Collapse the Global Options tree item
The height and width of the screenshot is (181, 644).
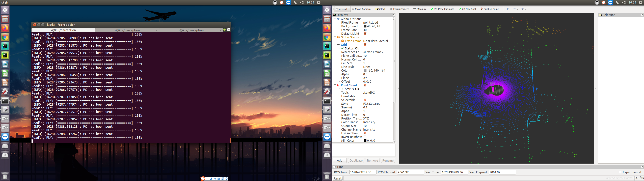[x=335, y=19]
